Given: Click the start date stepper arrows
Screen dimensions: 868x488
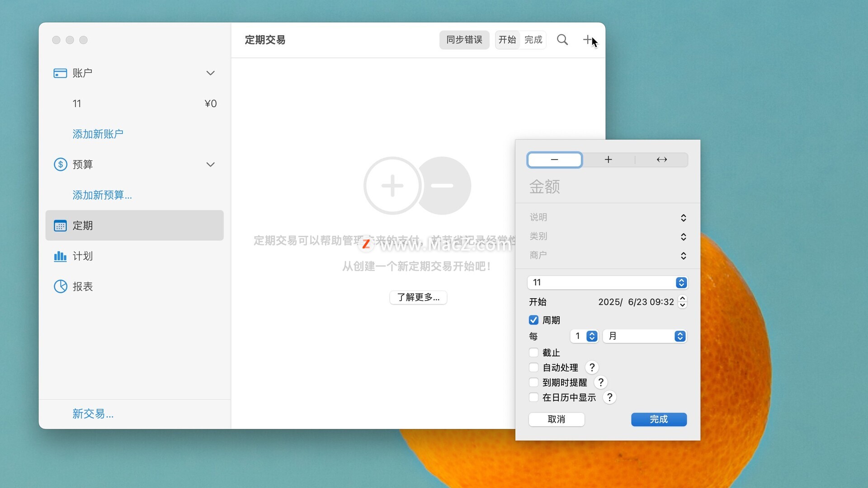Looking at the screenshot, I should (x=683, y=302).
